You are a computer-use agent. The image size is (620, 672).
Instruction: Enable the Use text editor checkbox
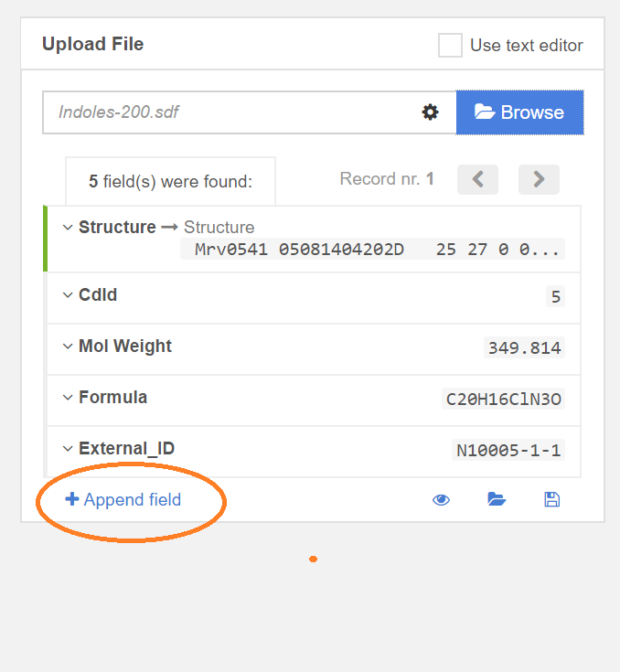pyautogui.click(x=450, y=45)
